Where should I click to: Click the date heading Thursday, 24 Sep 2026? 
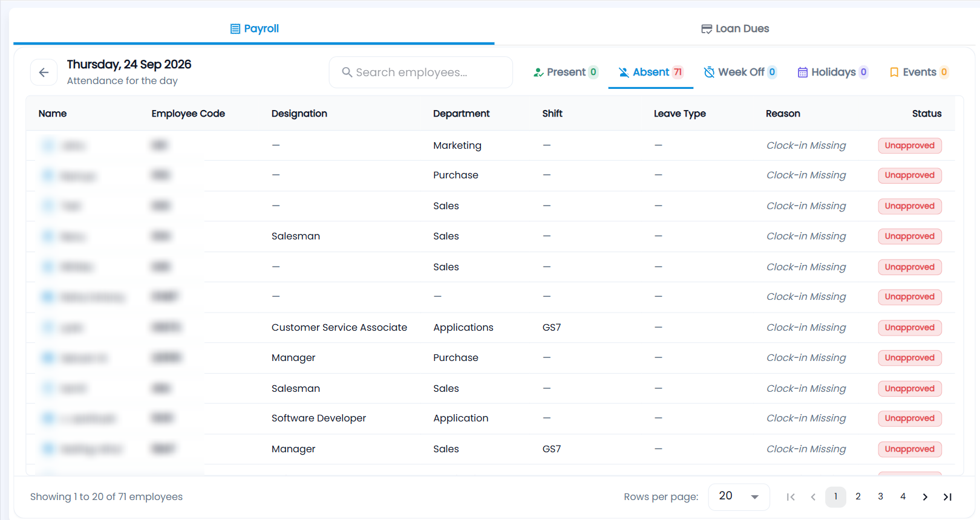[x=129, y=65]
